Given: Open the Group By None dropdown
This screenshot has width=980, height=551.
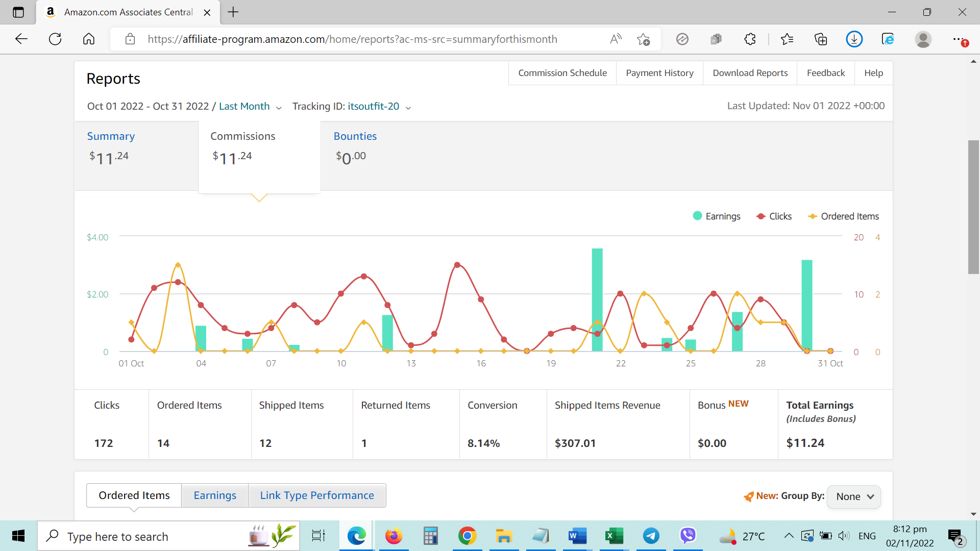Looking at the screenshot, I should coord(854,496).
